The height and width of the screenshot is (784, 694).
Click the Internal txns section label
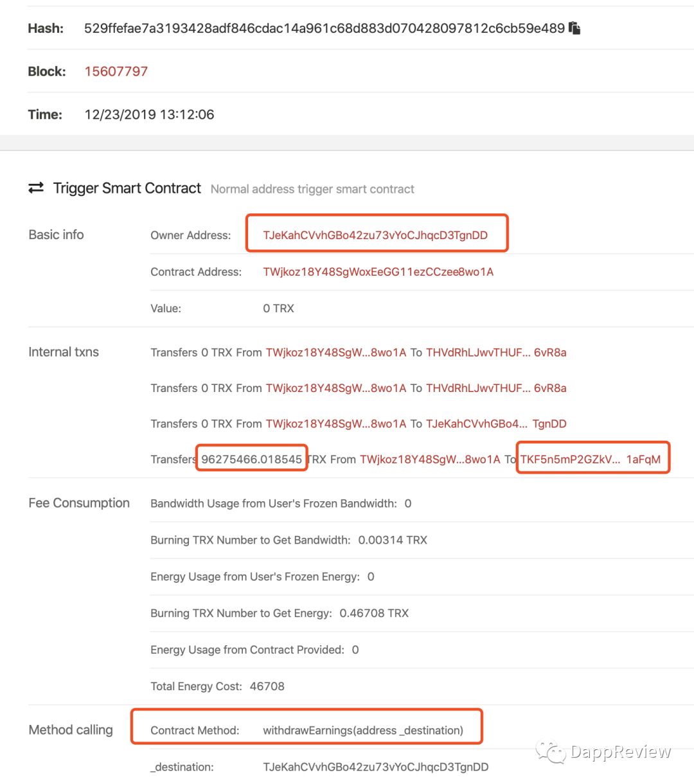point(64,352)
